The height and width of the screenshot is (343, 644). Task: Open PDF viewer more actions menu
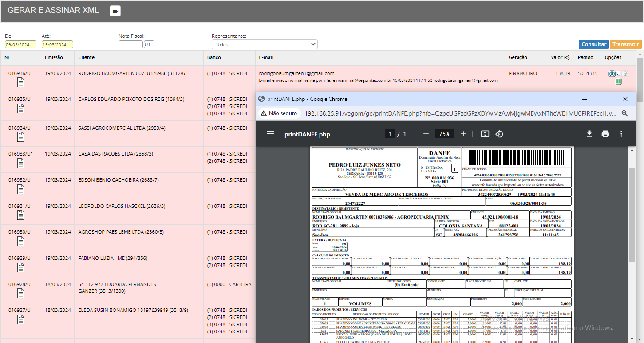pos(621,134)
